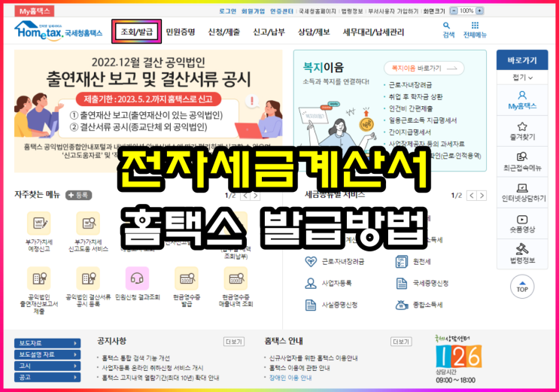The width and height of the screenshot is (559, 392).
Task: Click the 로그인 link
Action: [227, 11]
